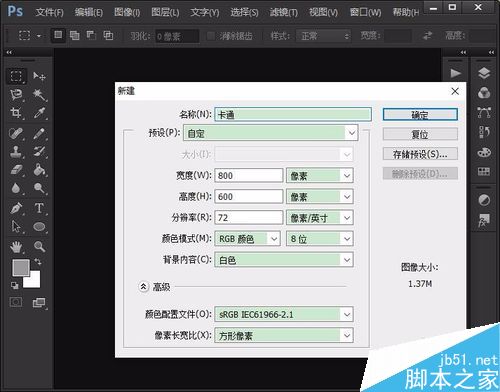The width and height of the screenshot is (500, 392).
Task: Click the foreground color swatch
Action: [21, 268]
